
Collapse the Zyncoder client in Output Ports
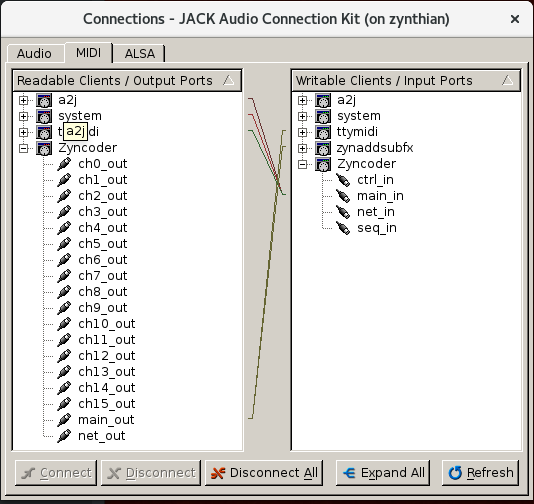pyautogui.click(x=23, y=148)
